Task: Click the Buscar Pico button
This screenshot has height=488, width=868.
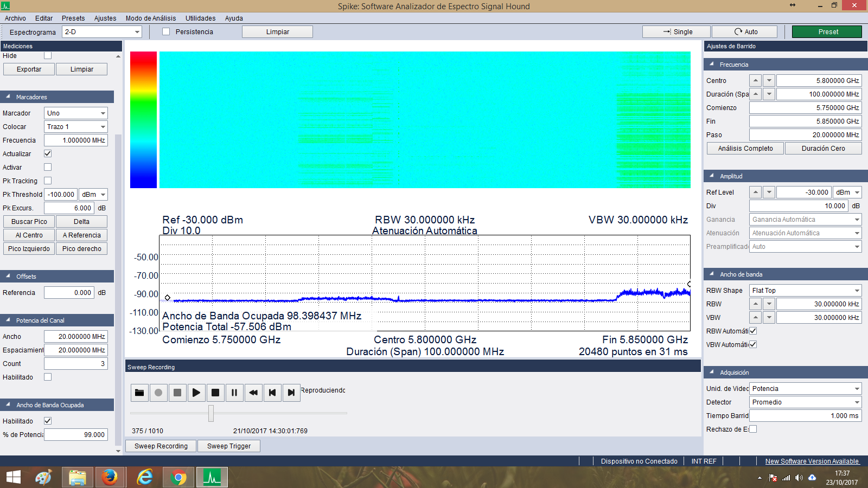Action: tap(29, 222)
